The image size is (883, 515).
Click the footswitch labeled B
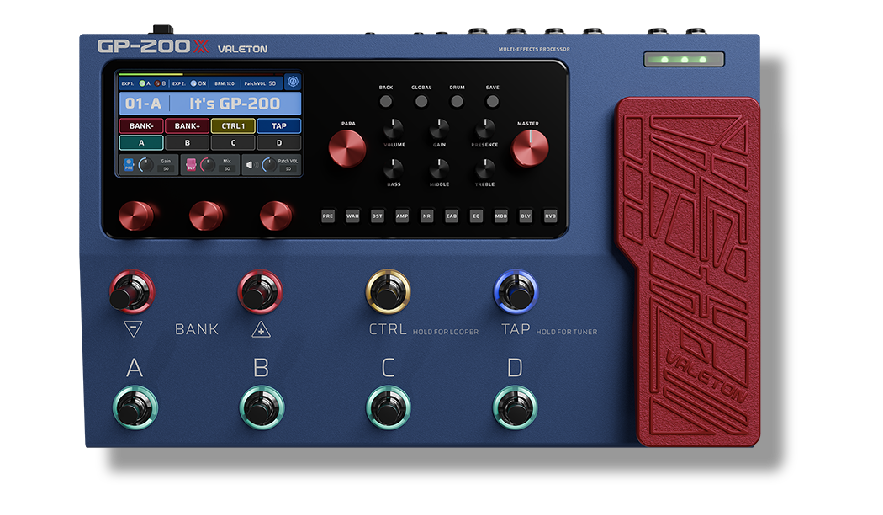261,408
